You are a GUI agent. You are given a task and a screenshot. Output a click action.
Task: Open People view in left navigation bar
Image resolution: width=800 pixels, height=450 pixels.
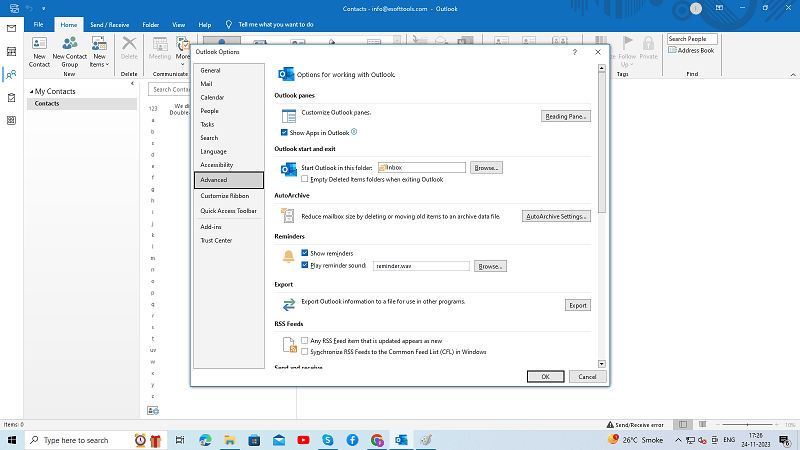click(11, 74)
